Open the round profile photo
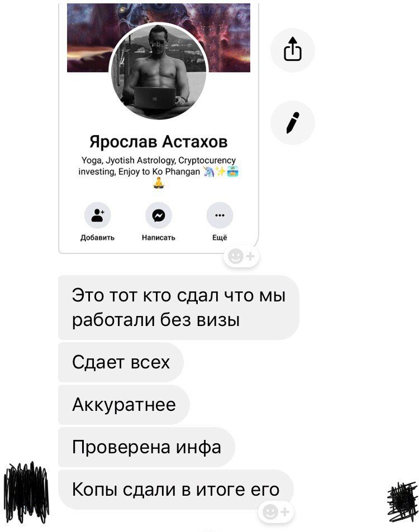 click(x=159, y=71)
